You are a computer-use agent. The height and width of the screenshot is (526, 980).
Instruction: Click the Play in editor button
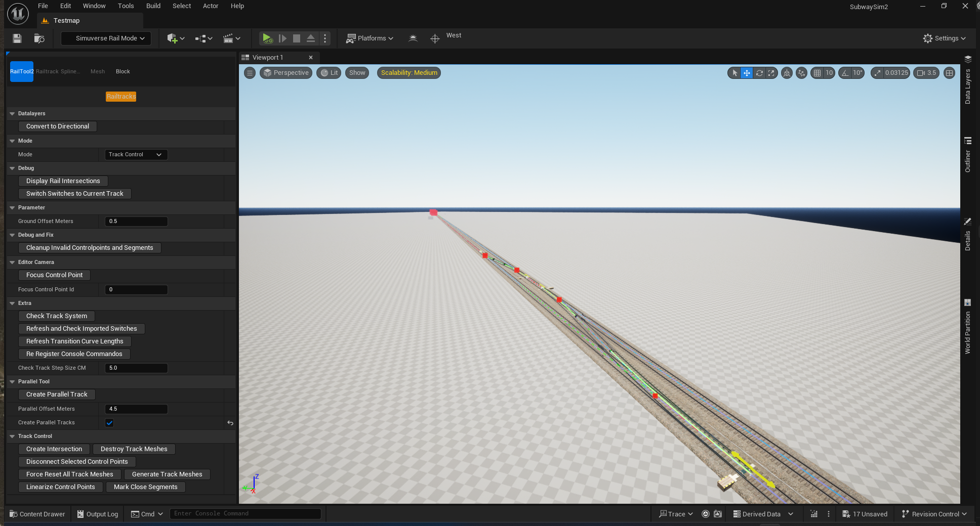[267, 38]
